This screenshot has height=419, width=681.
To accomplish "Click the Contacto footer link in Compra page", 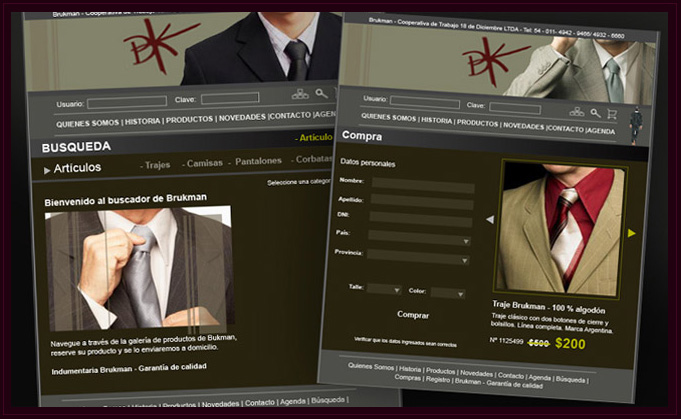I will (x=511, y=375).
